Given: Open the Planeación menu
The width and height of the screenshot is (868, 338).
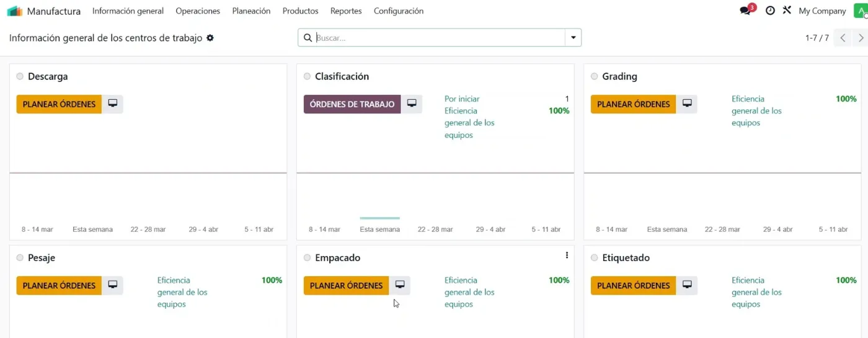Looking at the screenshot, I should [251, 11].
